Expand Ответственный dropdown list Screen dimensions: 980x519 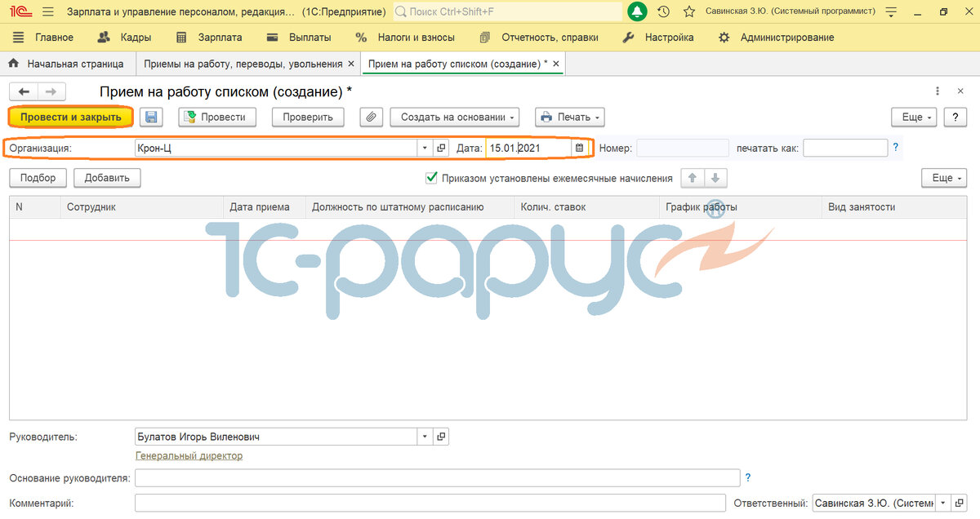point(942,503)
